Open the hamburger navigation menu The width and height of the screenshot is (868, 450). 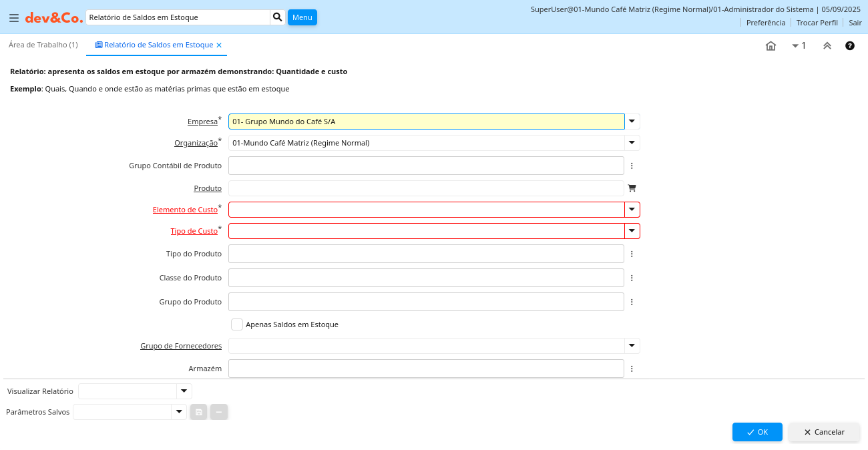[13, 17]
